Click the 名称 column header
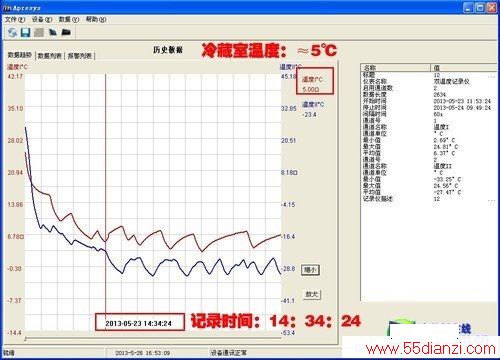 click(x=396, y=68)
